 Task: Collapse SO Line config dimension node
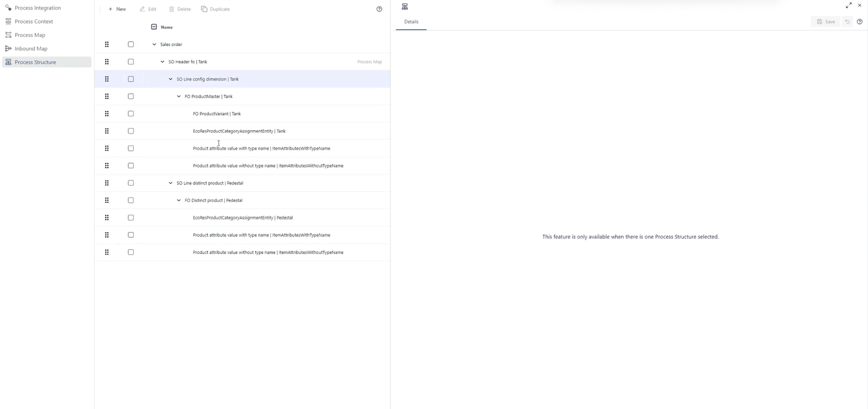coord(170,79)
